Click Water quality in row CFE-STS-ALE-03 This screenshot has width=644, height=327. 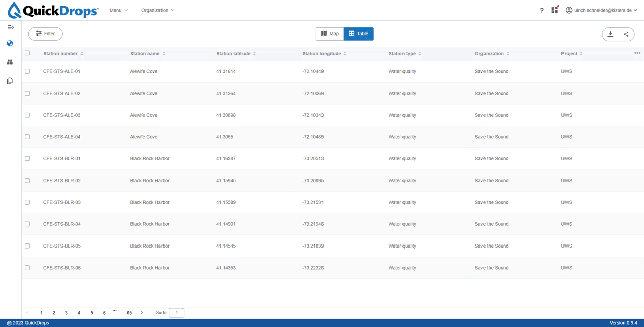(403, 115)
